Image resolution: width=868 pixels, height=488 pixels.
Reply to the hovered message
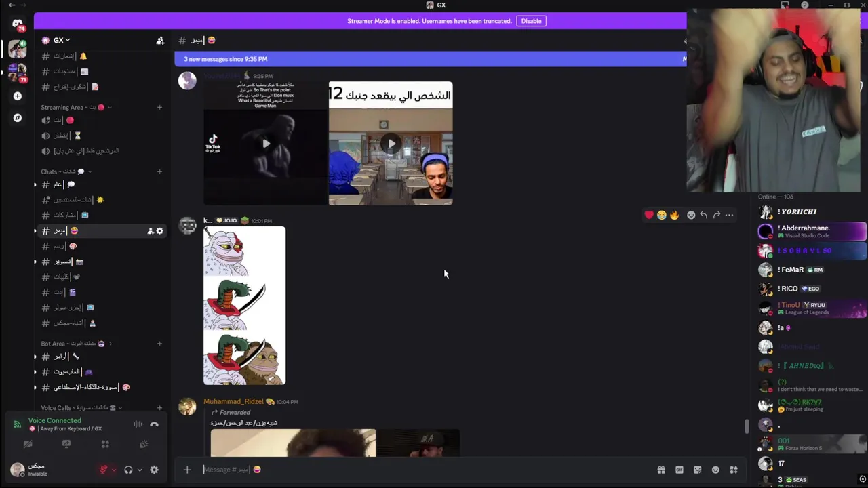(704, 215)
